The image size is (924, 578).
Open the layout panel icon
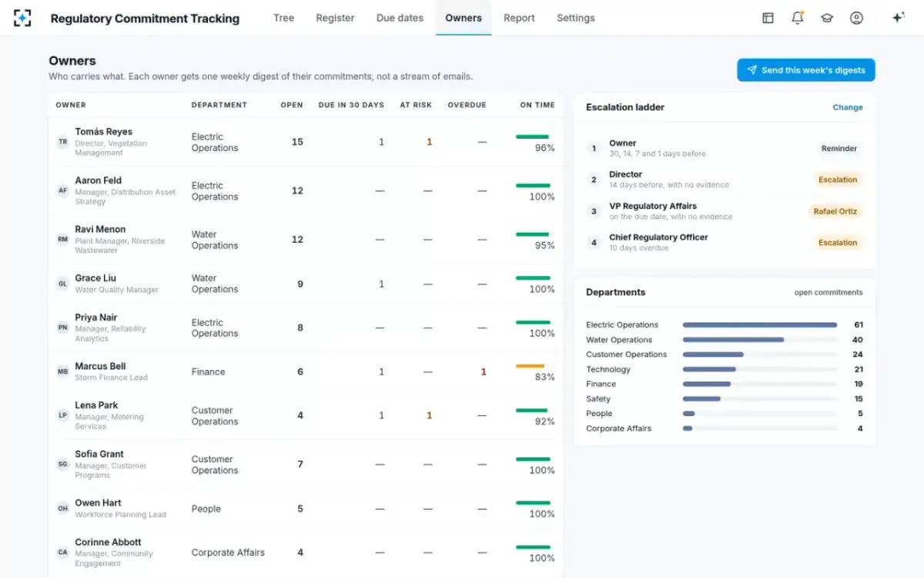coord(768,18)
